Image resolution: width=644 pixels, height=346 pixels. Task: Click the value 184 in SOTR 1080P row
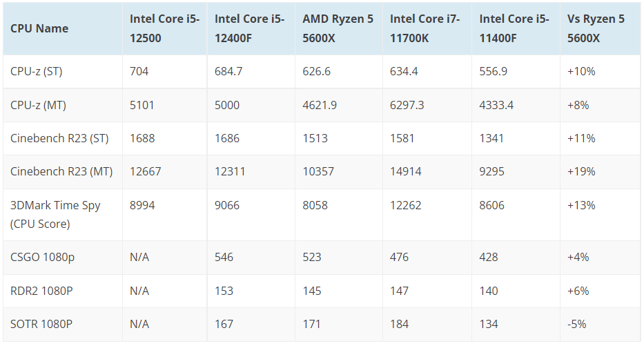(399, 324)
